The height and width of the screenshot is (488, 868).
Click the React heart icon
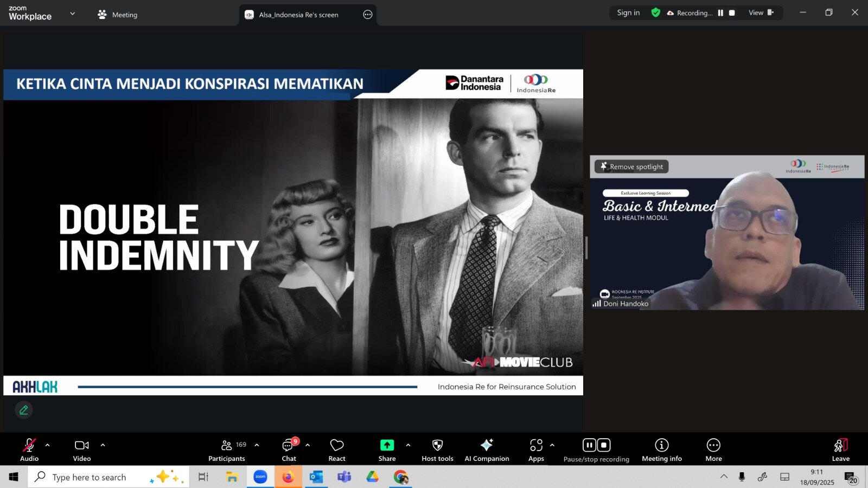336,450
